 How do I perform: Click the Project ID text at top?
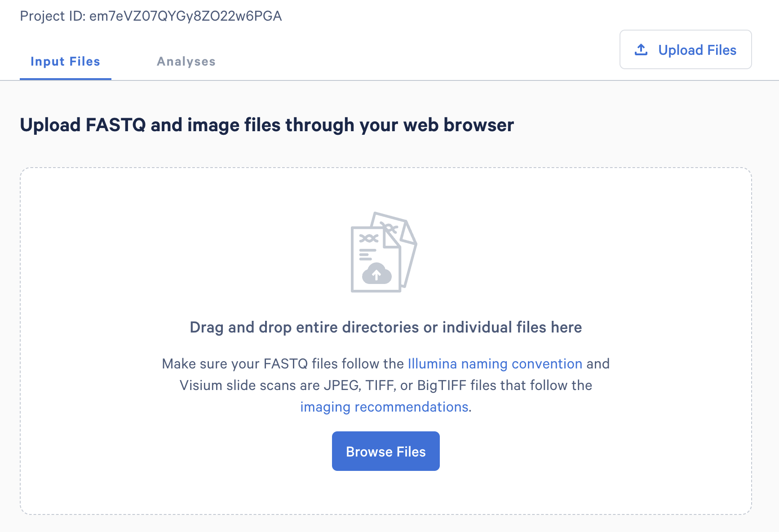(151, 16)
